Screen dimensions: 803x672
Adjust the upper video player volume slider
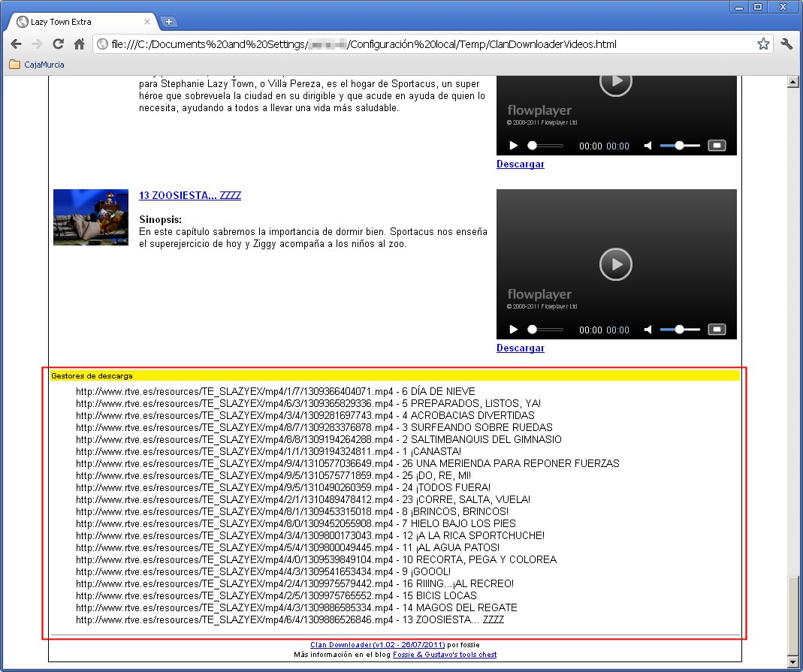[680, 146]
